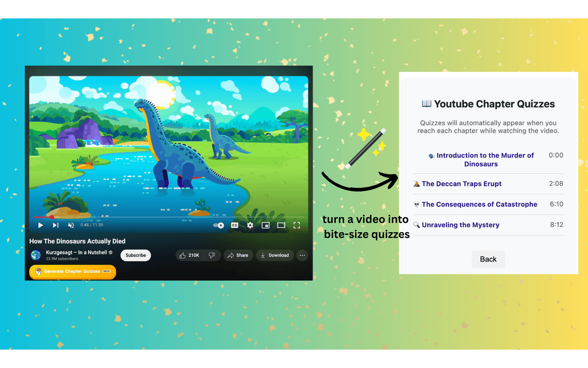Open the video Settings gear
This screenshot has height=368, width=588.
[249, 225]
